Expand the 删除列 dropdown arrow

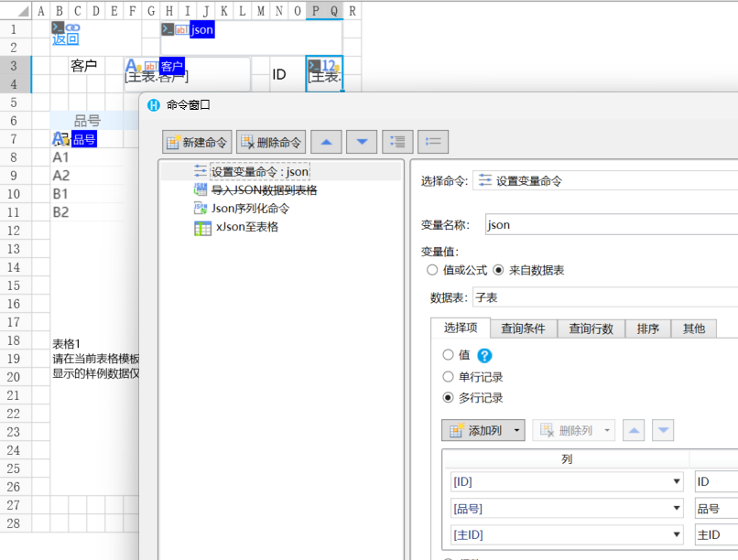point(607,430)
